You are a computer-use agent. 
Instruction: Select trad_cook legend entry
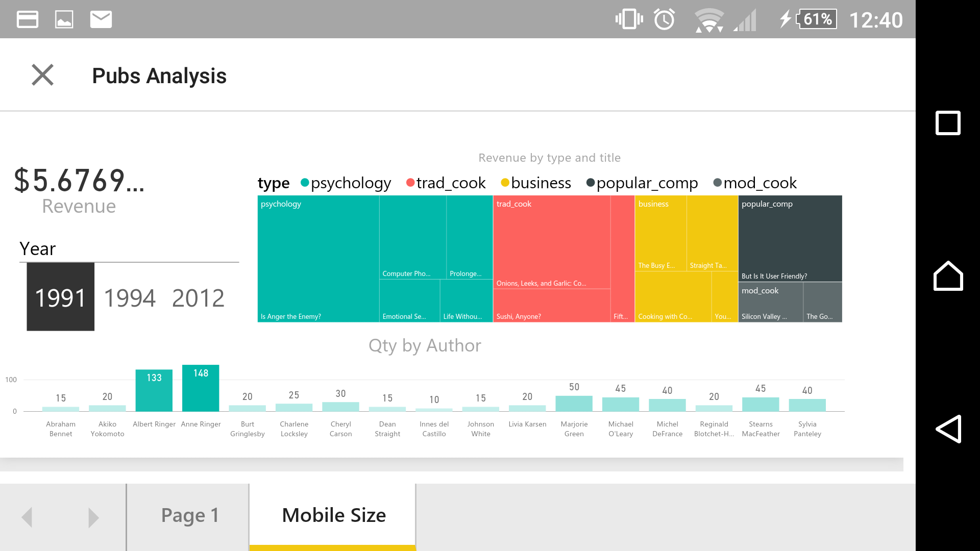(x=446, y=183)
